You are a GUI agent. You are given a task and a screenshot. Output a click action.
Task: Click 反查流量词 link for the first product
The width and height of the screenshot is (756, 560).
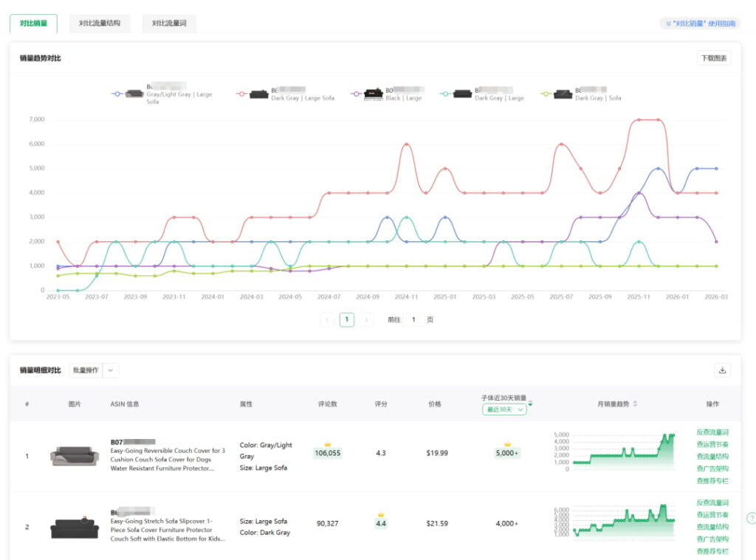point(712,432)
